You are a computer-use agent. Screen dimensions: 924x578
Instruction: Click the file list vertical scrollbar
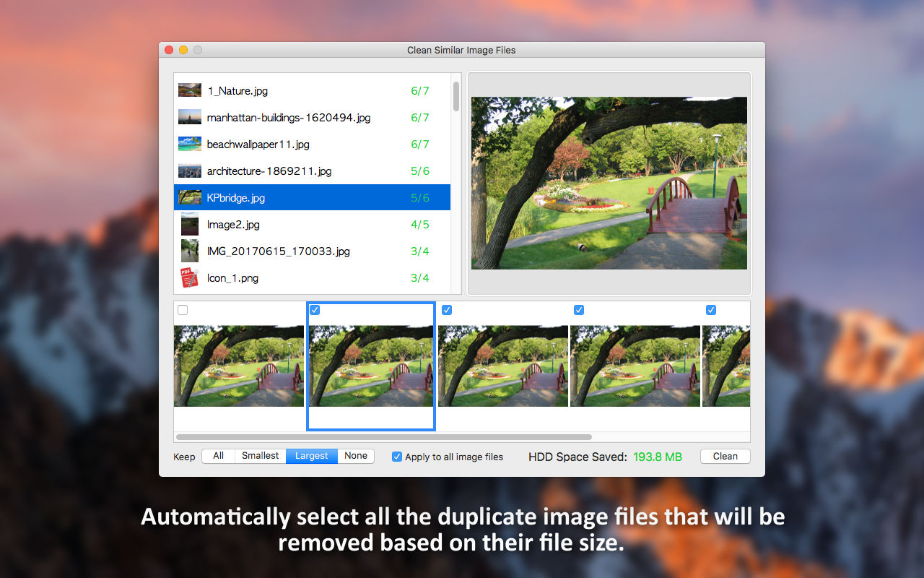click(456, 96)
